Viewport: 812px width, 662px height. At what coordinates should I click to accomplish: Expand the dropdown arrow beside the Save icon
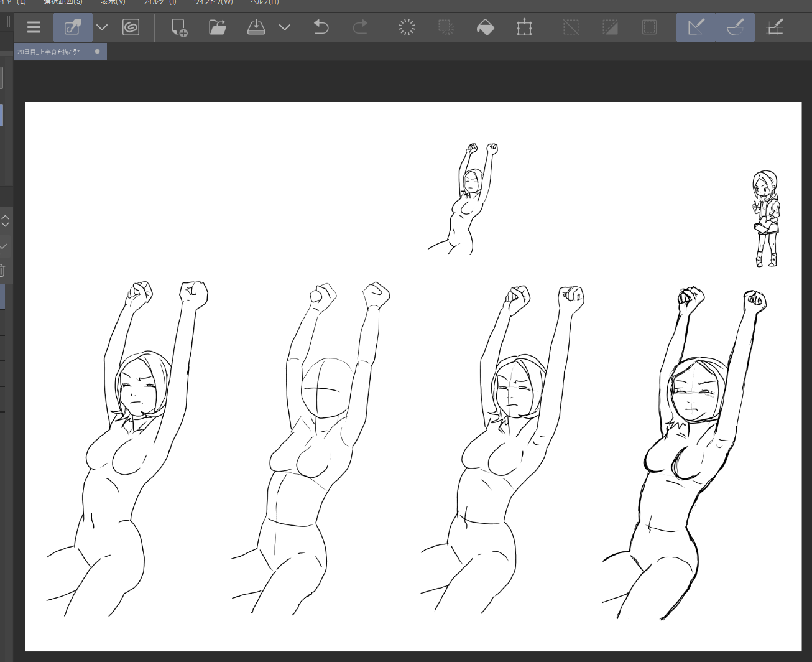(x=285, y=27)
